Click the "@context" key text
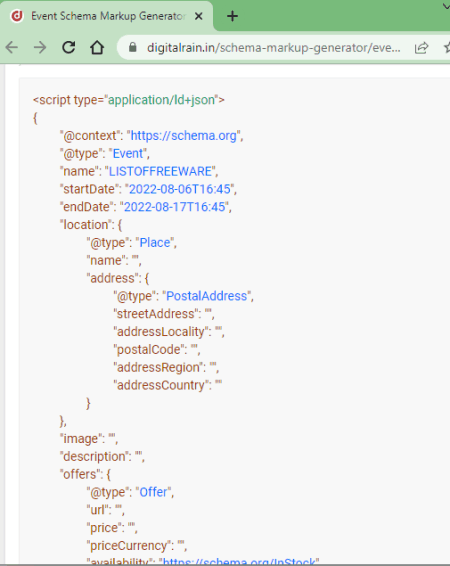This screenshot has height=566, width=450. tap(90, 136)
